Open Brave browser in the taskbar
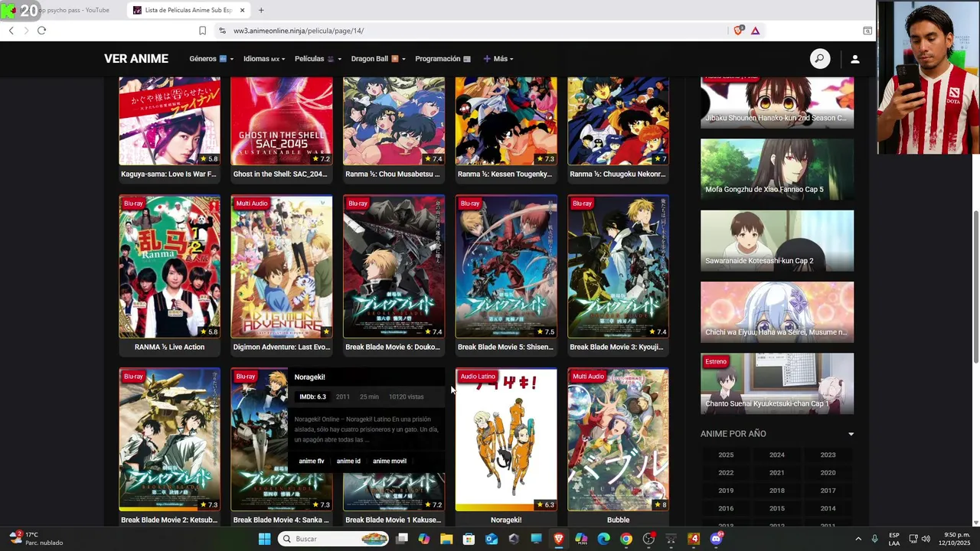Screen dimensions: 980x551 (x=559, y=539)
